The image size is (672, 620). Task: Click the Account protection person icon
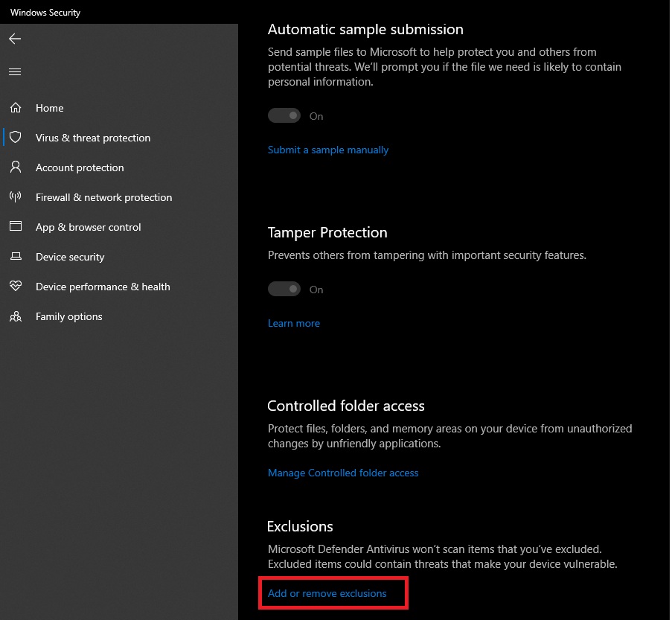16,167
